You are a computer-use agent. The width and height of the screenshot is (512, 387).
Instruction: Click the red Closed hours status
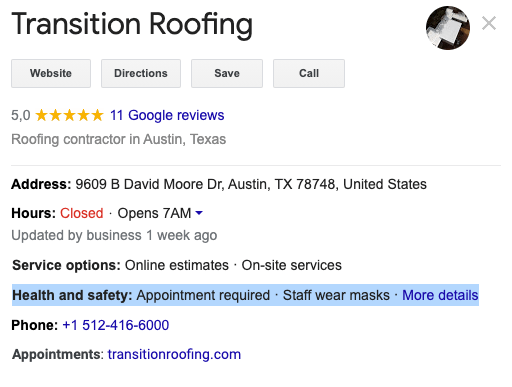pyautogui.click(x=82, y=213)
